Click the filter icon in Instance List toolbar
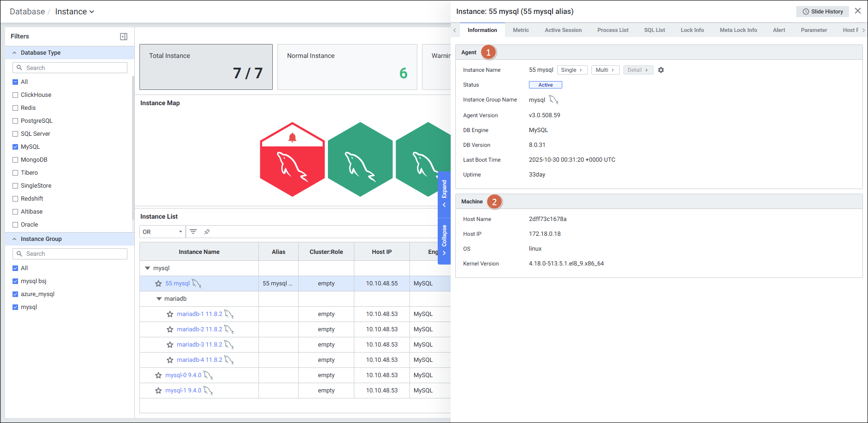This screenshot has width=868, height=423. 193,232
